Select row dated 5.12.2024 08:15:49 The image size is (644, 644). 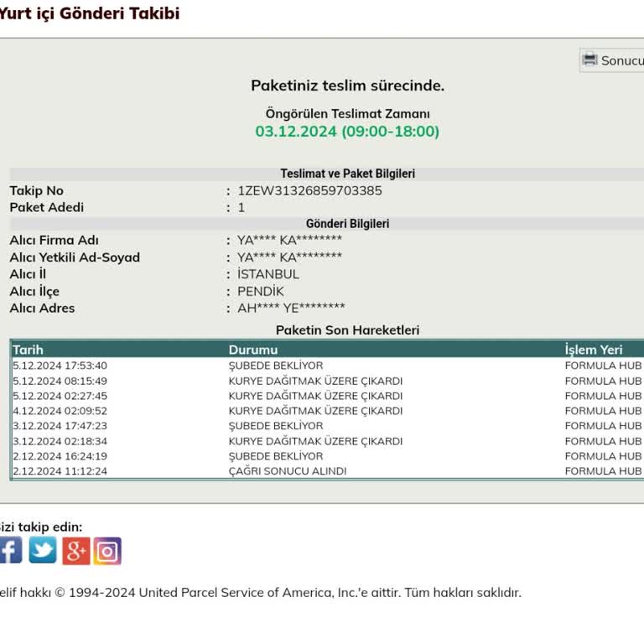click(327, 382)
